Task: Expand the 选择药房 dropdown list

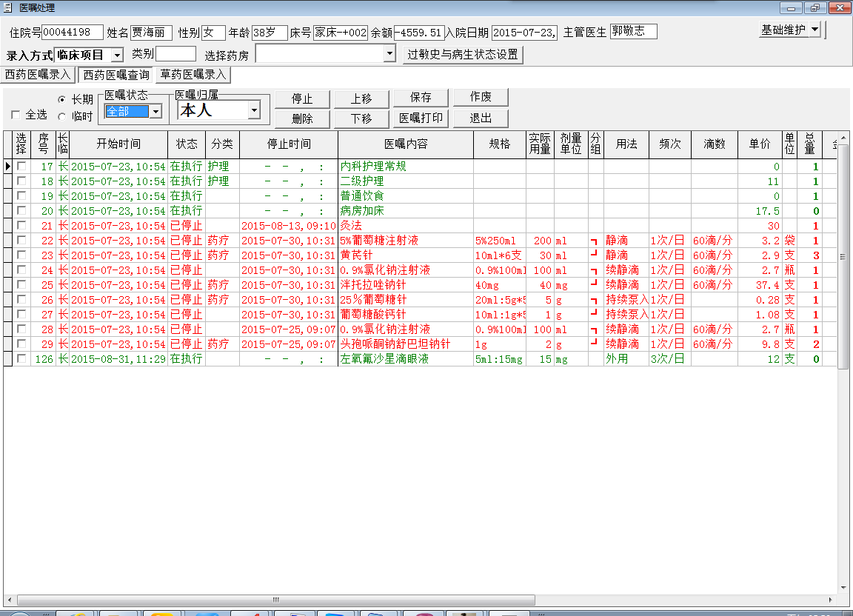Action: [x=389, y=53]
